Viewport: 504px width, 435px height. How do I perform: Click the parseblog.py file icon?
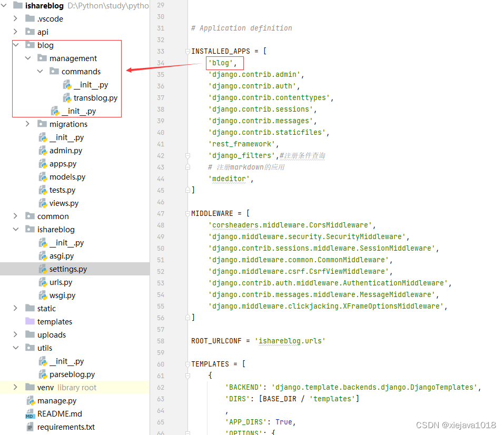click(x=43, y=374)
